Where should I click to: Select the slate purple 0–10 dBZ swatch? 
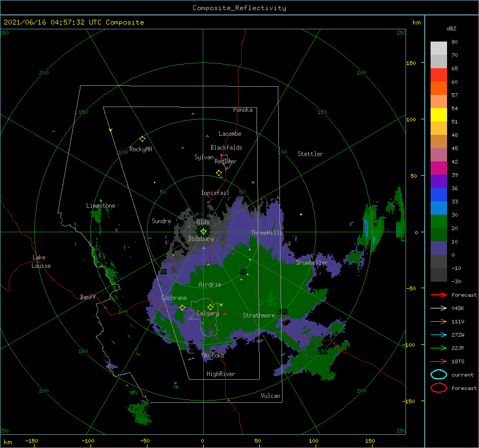click(x=439, y=248)
